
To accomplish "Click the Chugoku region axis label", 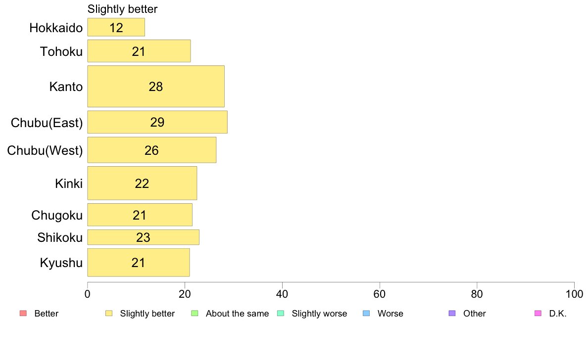I will pos(57,215).
